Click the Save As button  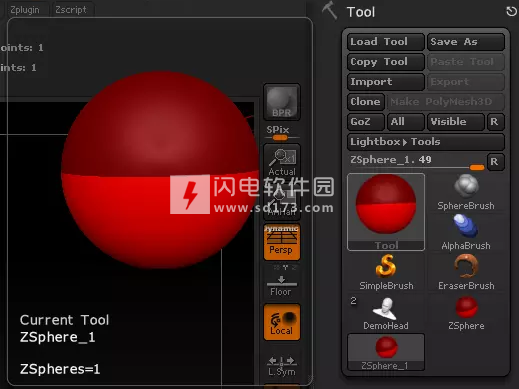[x=466, y=42]
